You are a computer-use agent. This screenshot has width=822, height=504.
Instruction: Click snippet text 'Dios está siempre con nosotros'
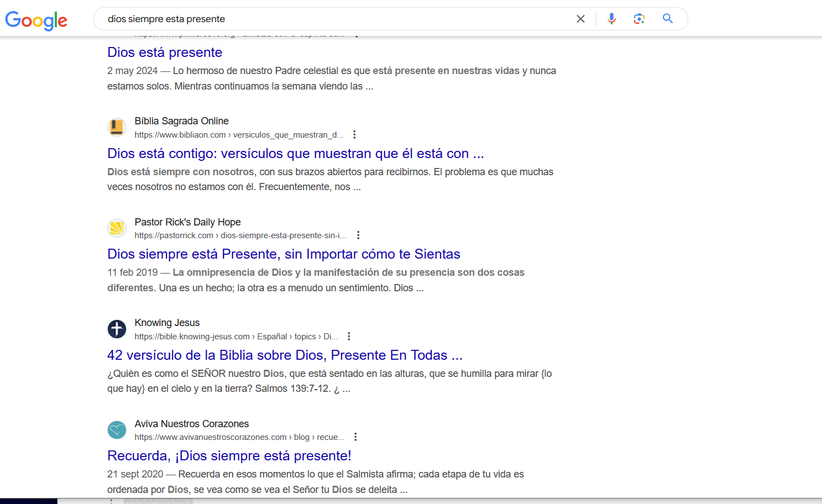(181, 172)
